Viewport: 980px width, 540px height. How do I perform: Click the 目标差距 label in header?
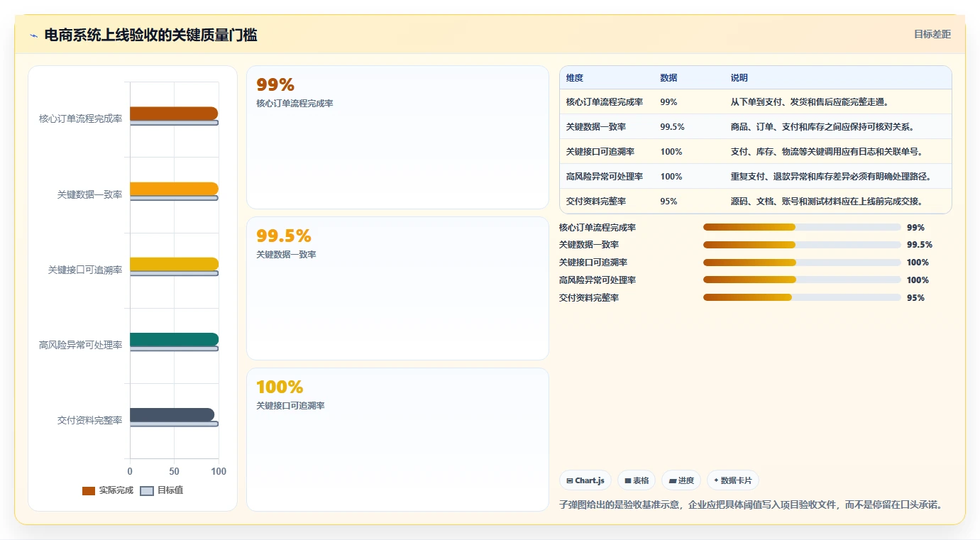(932, 34)
